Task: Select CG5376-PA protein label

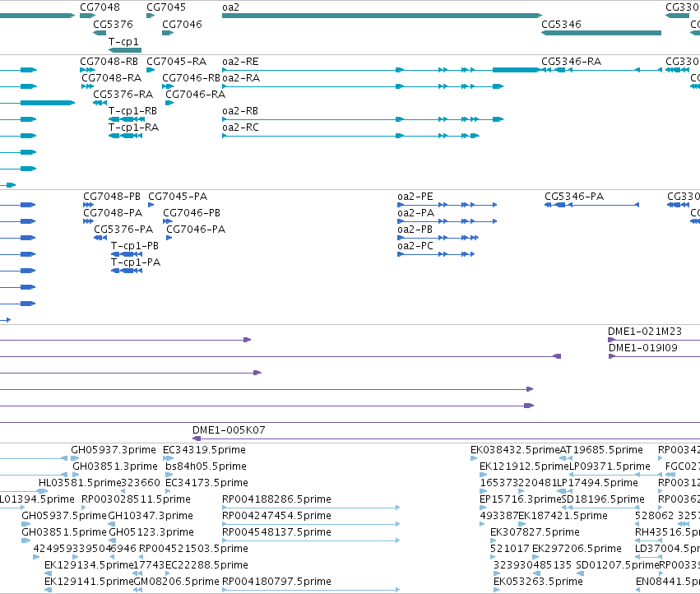Action: pyautogui.click(x=123, y=230)
